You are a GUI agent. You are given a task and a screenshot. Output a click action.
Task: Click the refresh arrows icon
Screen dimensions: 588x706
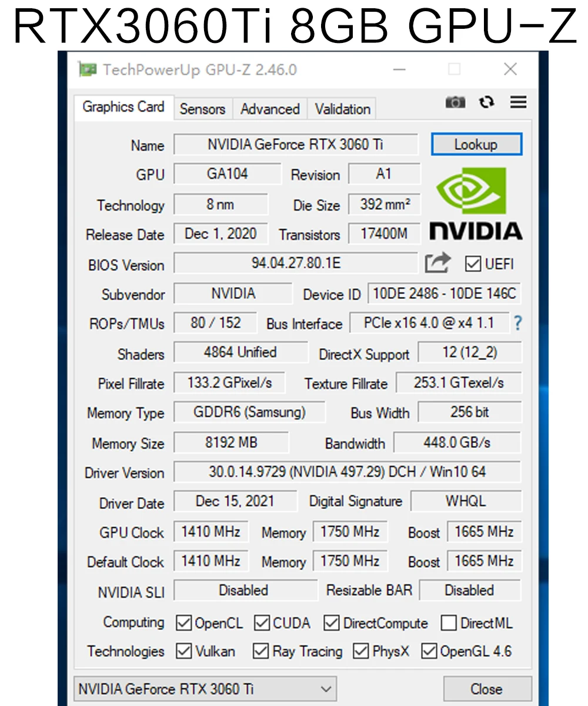[486, 102]
